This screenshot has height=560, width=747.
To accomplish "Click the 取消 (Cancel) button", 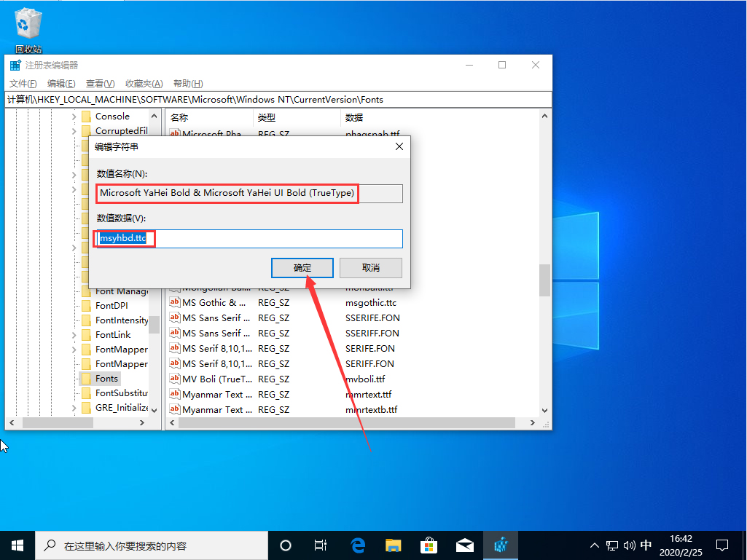I will pyautogui.click(x=372, y=268).
